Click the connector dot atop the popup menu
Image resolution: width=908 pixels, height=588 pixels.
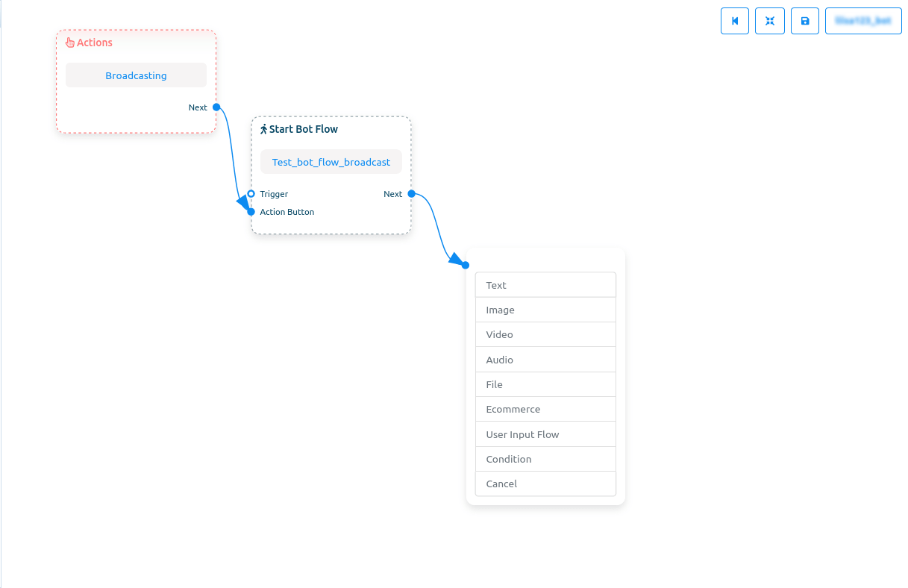point(466,266)
